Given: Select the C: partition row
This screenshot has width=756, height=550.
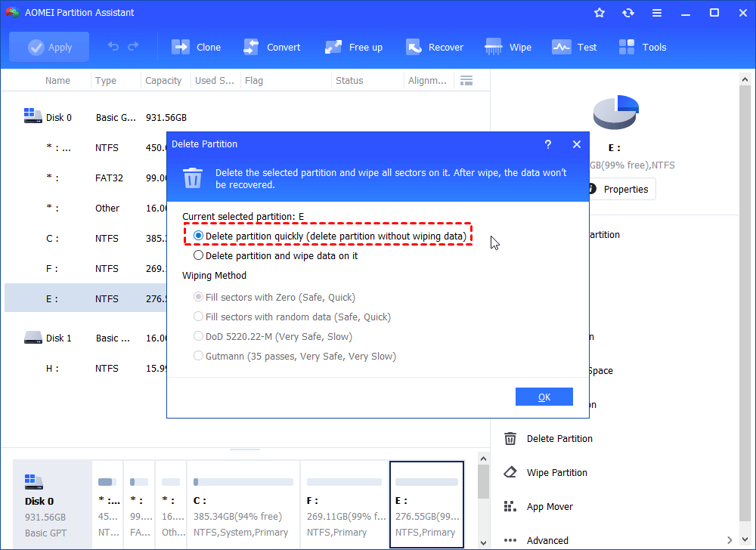Looking at the screenshot, I should (x=86, y=239).
